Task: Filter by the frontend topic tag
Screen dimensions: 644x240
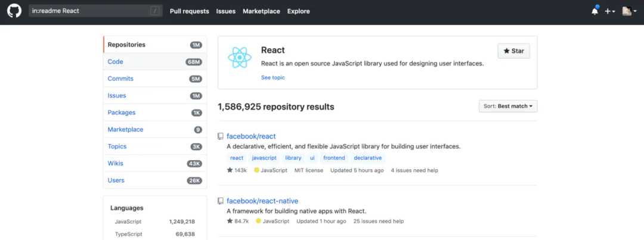Action: [x=334, y=158]
